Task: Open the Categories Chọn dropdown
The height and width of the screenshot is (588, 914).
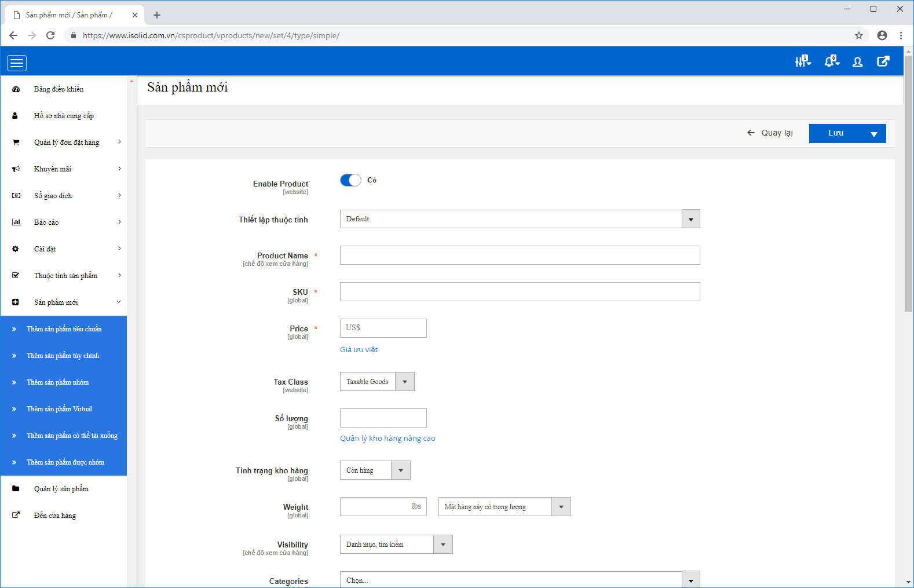Action: [x=520, y=580]
